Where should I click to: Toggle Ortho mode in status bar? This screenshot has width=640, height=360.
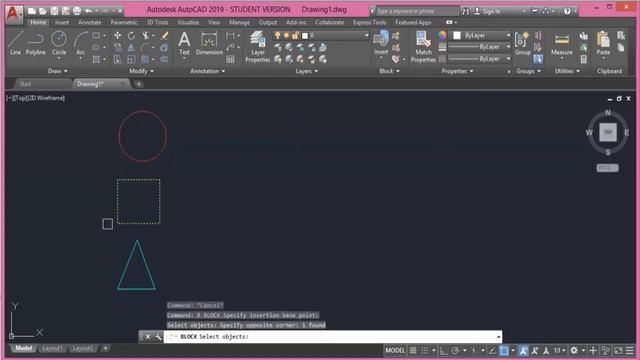[444, 350]
